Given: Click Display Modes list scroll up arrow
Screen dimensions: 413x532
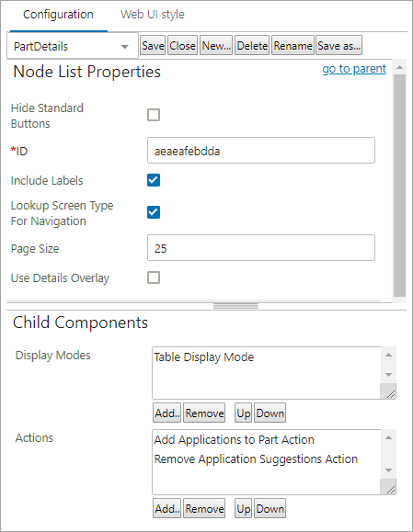Looking at the screenshot, I should 389,355.
